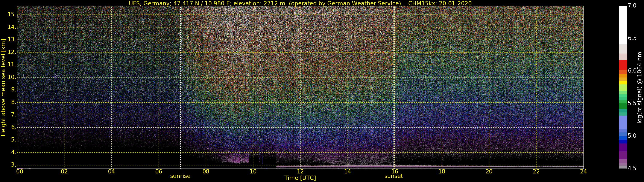Click the red segment of the colorbar
The height and width of the screenshot is (182, 644).
point(623,65)
